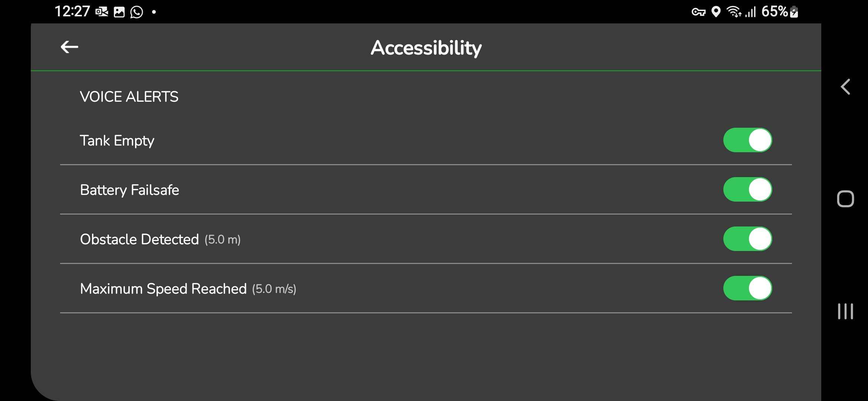The width and height of the screenshot is (868, 401).
Task: Tap the Wi-Fi status icon
Action: click(x=734, y=12)
